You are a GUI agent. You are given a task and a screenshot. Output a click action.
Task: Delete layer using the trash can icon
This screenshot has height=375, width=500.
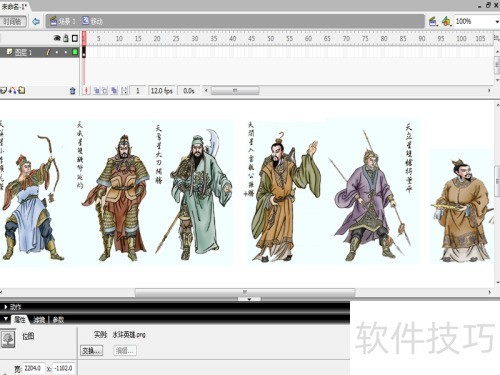[72, 91]
